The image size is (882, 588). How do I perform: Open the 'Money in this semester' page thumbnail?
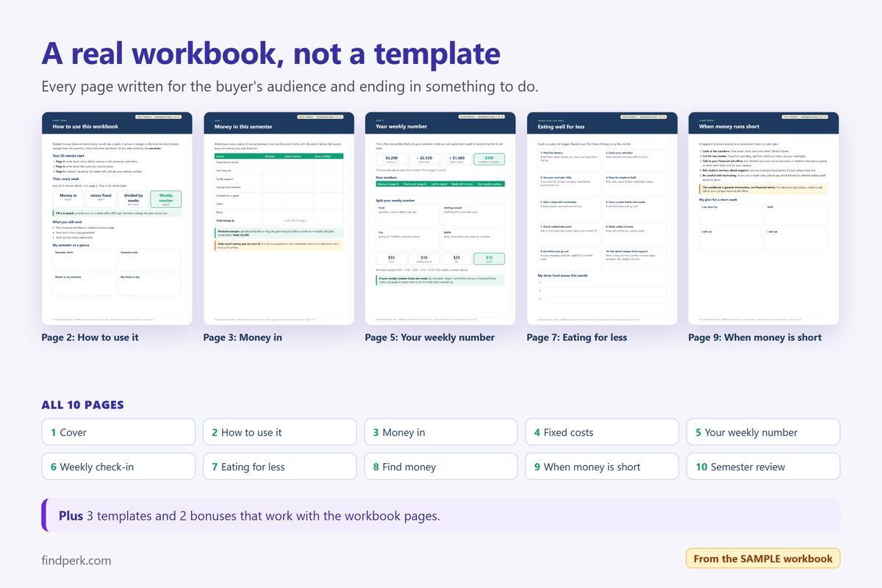(x=279, y=218)
